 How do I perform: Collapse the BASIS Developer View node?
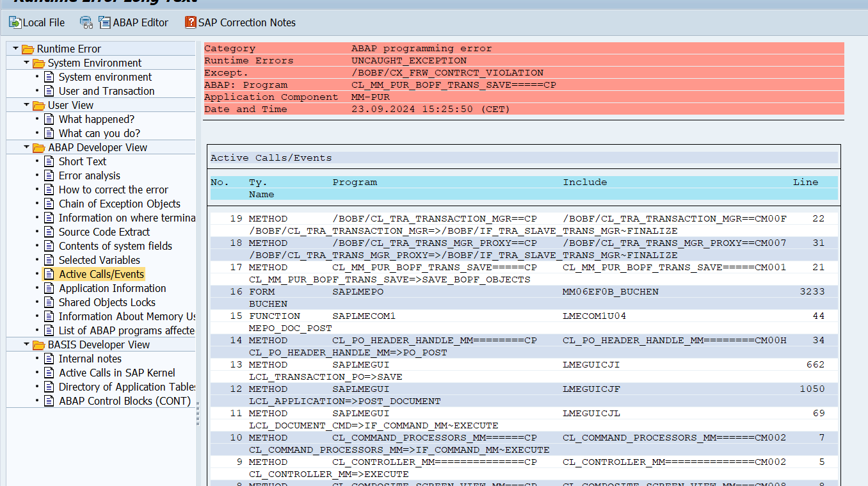pyautogui.click(x=26, y=344)
